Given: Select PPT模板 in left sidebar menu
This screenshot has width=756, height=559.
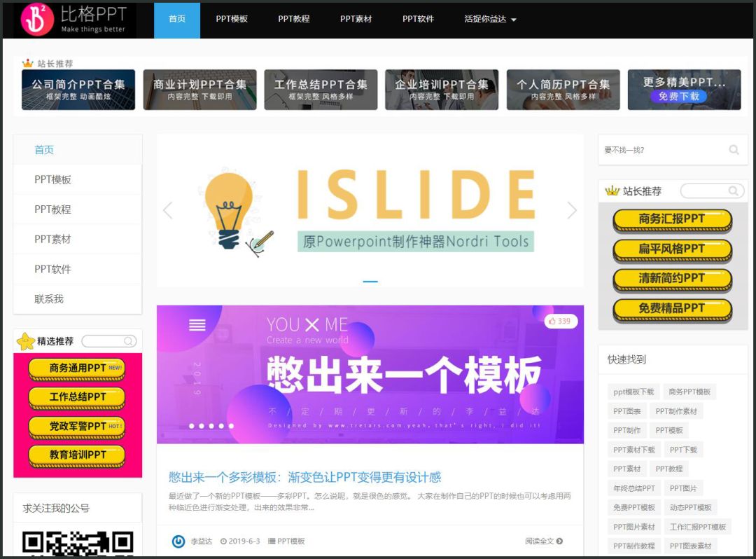Looking at the screenshot, I should click(78, 180).
